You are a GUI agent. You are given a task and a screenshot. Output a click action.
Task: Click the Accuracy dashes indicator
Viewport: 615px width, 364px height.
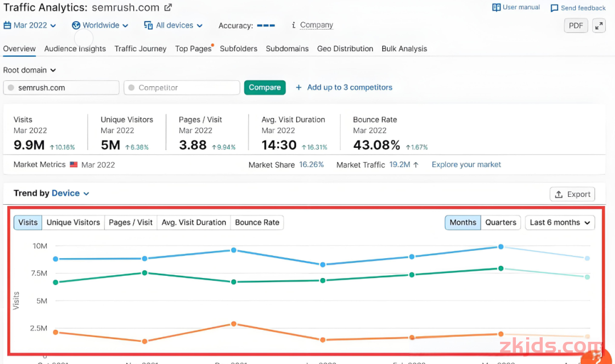coord(266,26)
